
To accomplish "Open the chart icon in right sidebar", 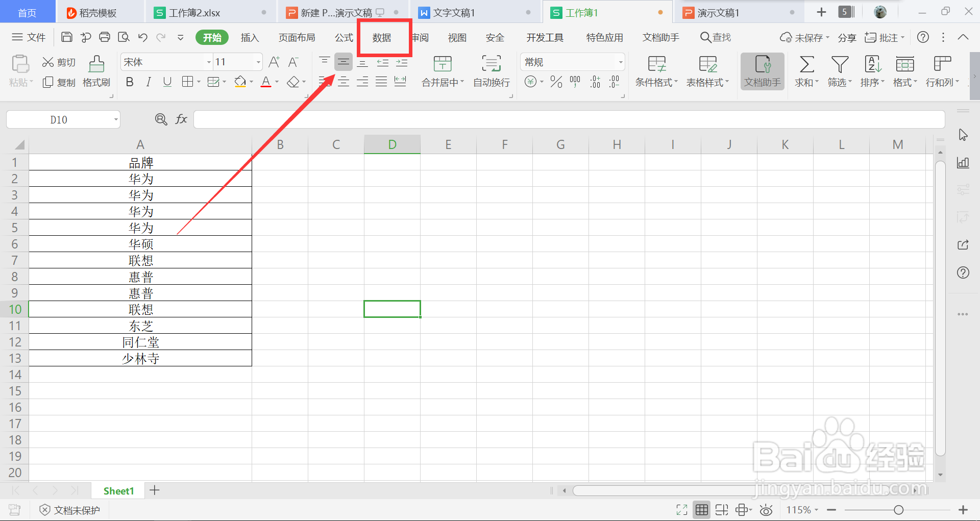I will point(963,163).
